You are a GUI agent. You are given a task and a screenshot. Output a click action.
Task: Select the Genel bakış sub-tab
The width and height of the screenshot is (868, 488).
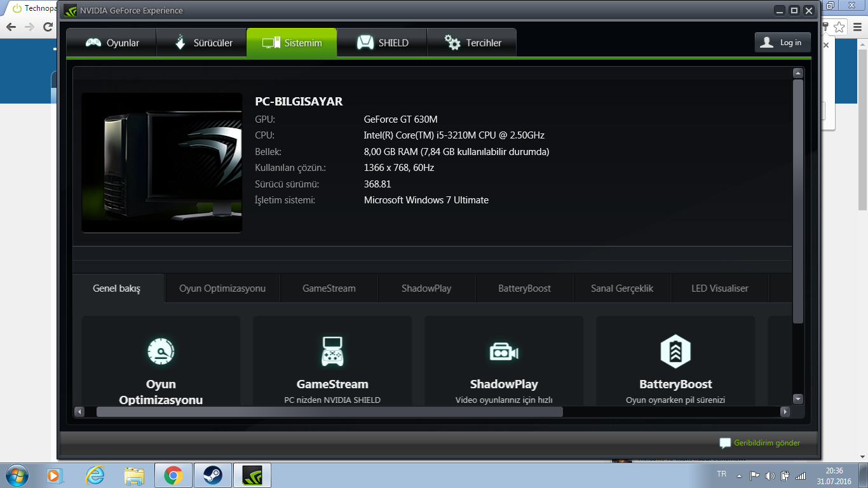coord(117,288)
